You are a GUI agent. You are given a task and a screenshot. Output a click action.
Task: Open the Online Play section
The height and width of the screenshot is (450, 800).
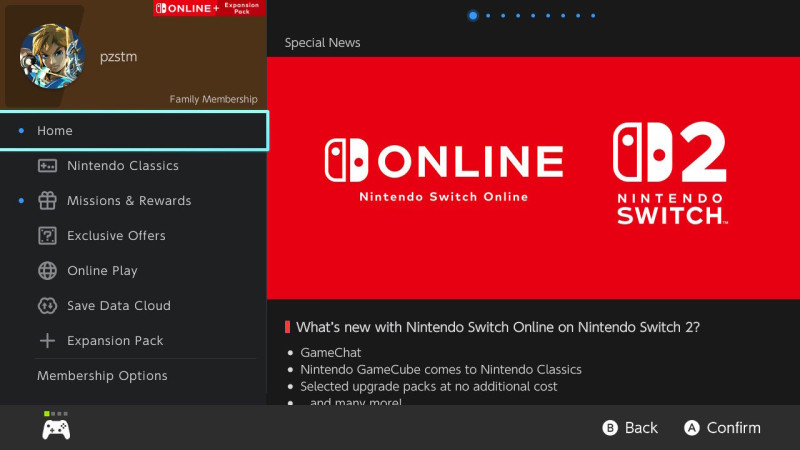pos(134,270)
